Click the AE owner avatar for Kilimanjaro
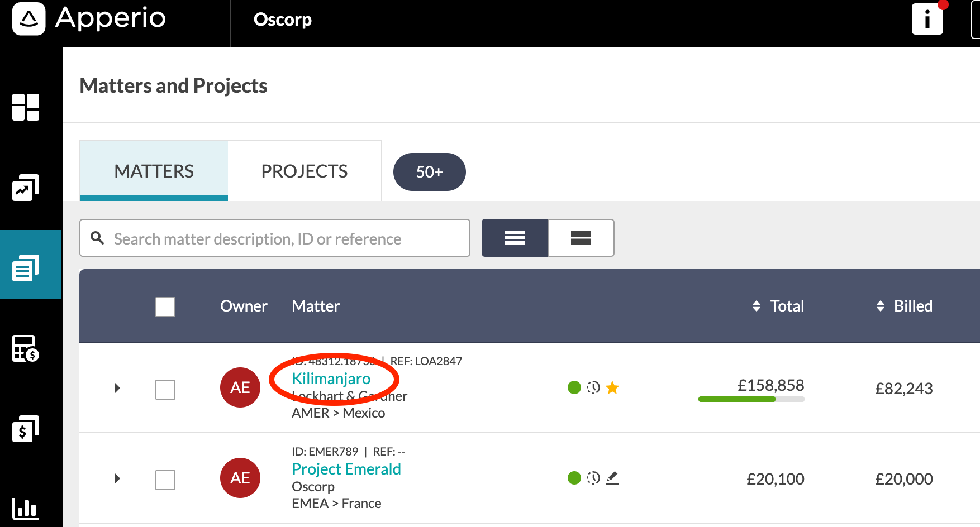980x527 pixels. click(240, 387)
